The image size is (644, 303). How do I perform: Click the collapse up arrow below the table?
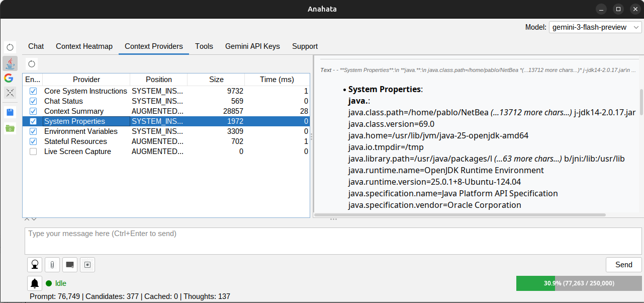(27, 219)
